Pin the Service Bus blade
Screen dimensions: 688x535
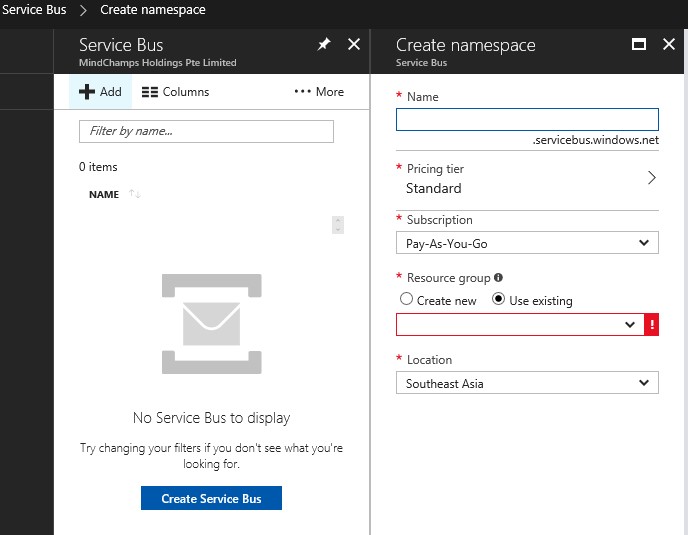(x=323, y=45)
